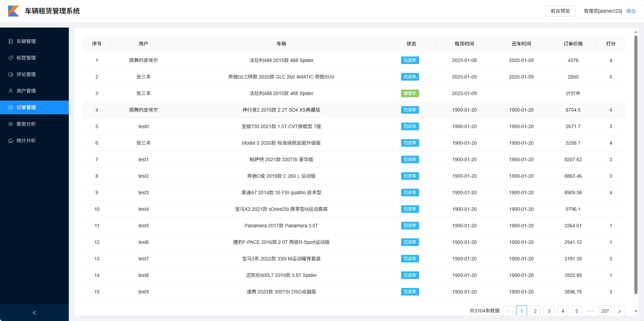The image size is (644, 321).
Task: Click vehicle Model 3 2020款 标准续航后驱升级版
Action: coord(281,143)
